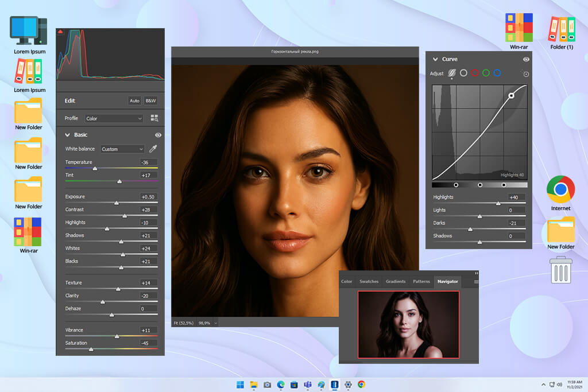The image size is (588, 392).
Task: Click the Dehaze slider handle
Action: [112, 315]
